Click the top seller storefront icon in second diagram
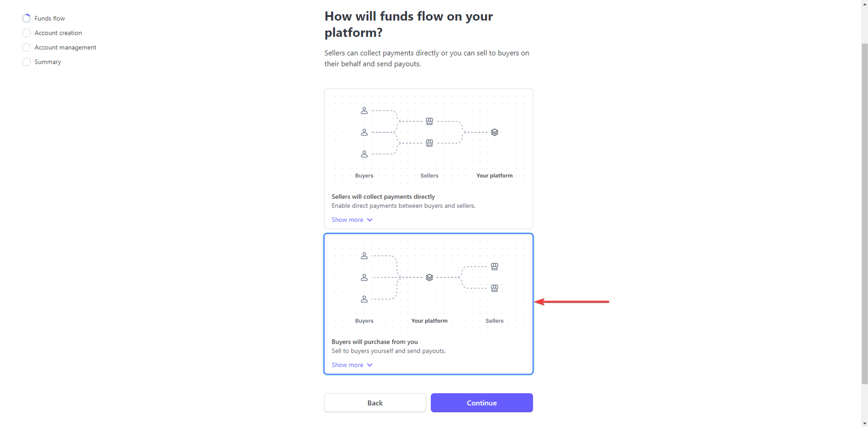Viewport: 868px width, 427px height. point(494,266)
